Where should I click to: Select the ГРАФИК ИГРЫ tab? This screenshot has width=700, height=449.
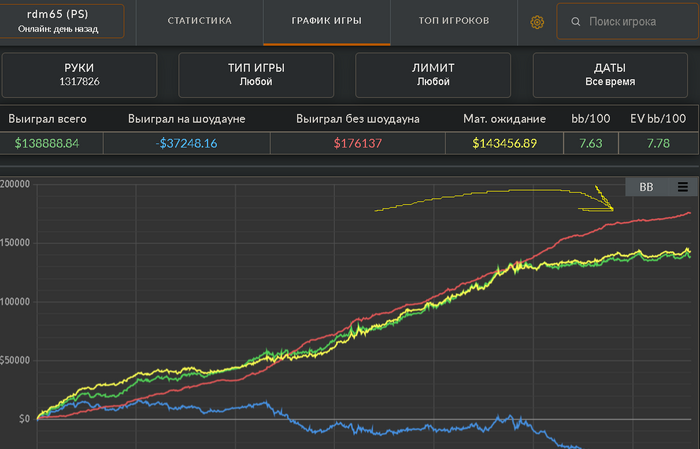coord(327,21)
